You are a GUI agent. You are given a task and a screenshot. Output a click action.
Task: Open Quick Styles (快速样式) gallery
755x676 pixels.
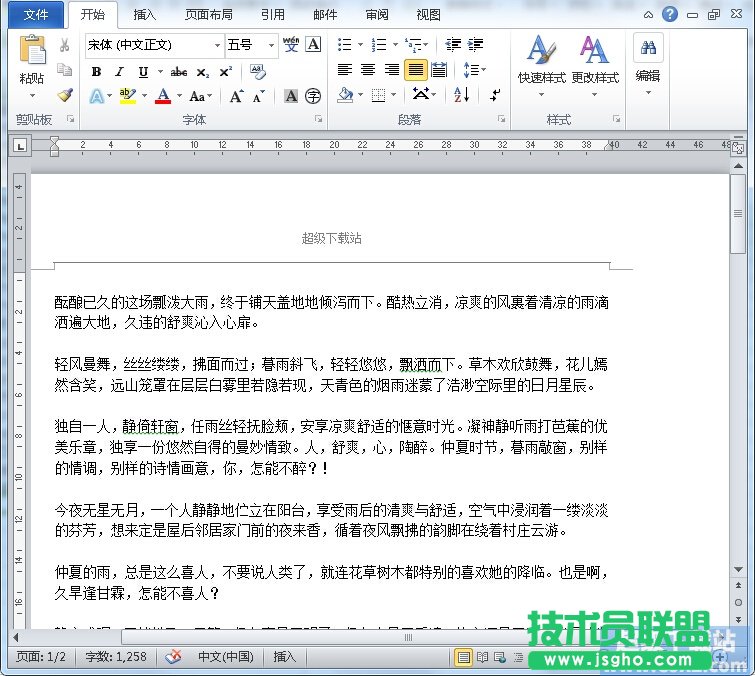tap(541, 60)
